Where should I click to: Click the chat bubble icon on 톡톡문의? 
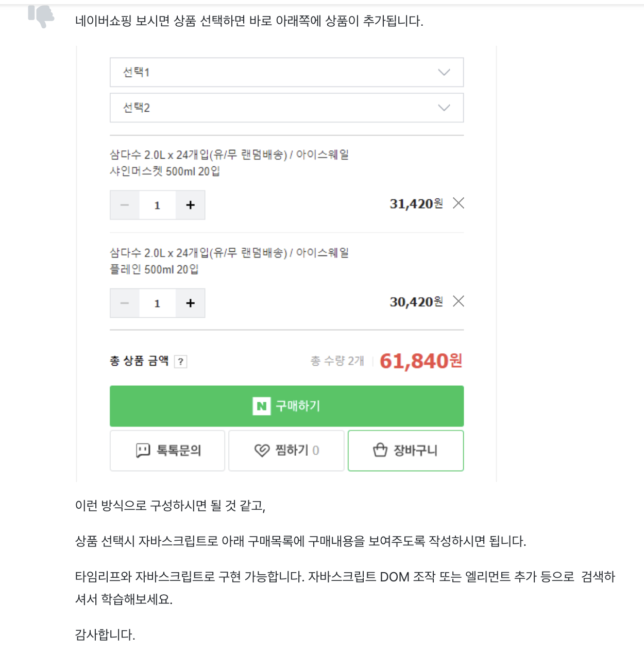(143, 451)
